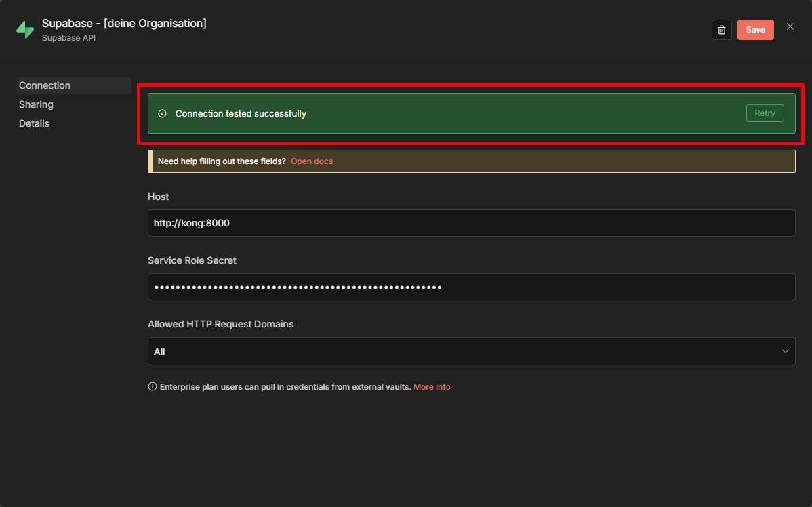Open the Sharing tab
This screenshot has width=812, height=507.
coord(36,104)
